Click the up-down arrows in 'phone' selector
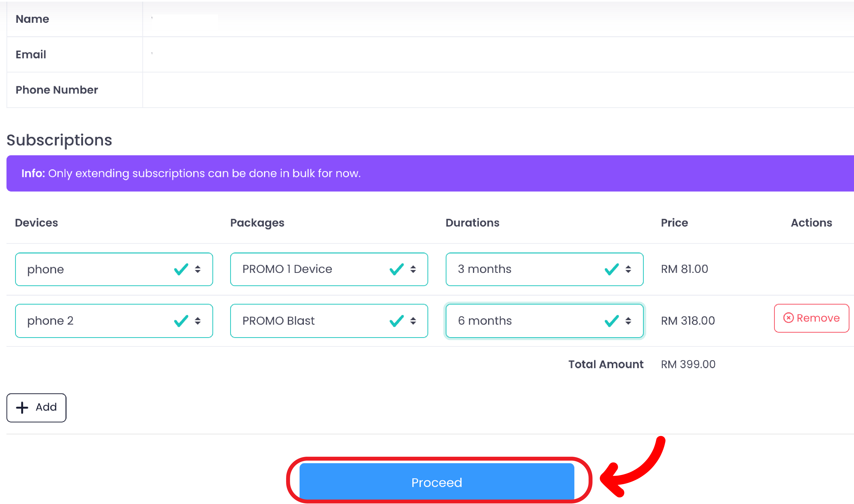Image resolution: width=854 pixels, height=504 pixels. coord(198,269)
